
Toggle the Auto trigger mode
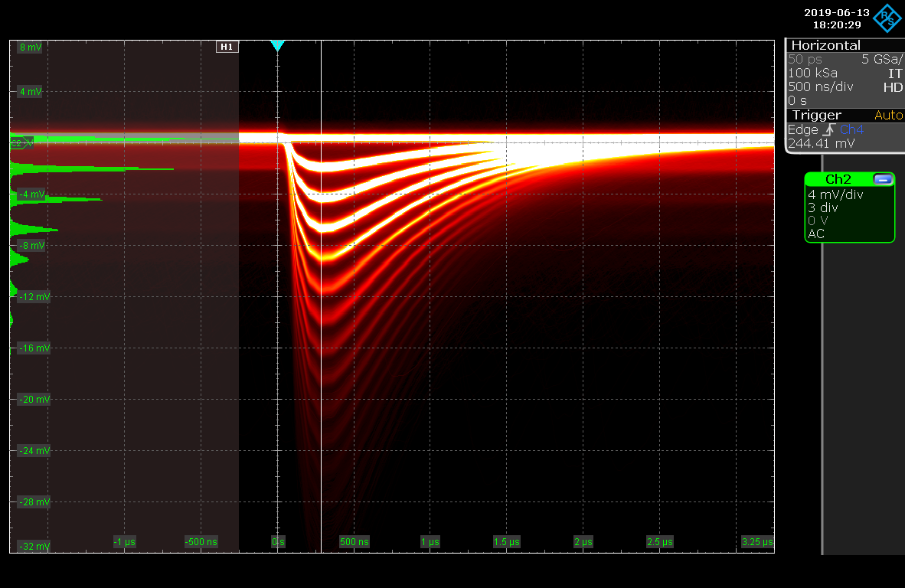click(888, 115)
